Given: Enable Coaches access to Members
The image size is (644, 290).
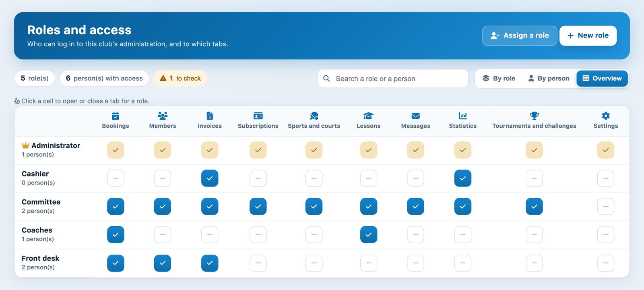Looking at the screenshot, I should pyautogui.click(x=163, y=234).
